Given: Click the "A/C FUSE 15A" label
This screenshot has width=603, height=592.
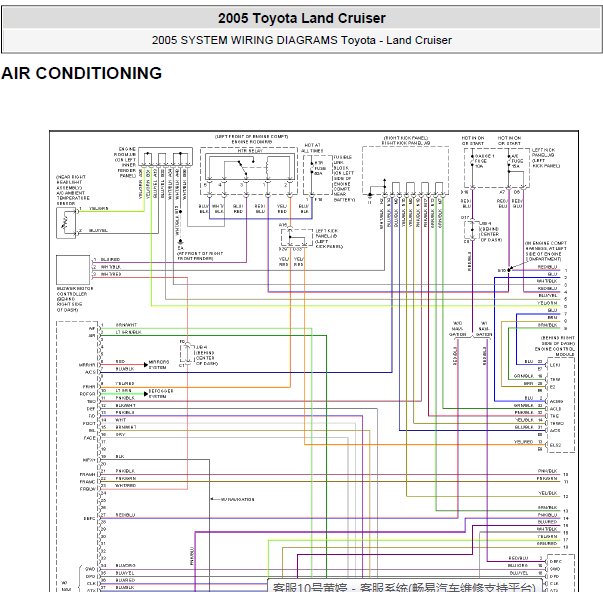Looking at the screenshot, I should click(x=517, y=161).
